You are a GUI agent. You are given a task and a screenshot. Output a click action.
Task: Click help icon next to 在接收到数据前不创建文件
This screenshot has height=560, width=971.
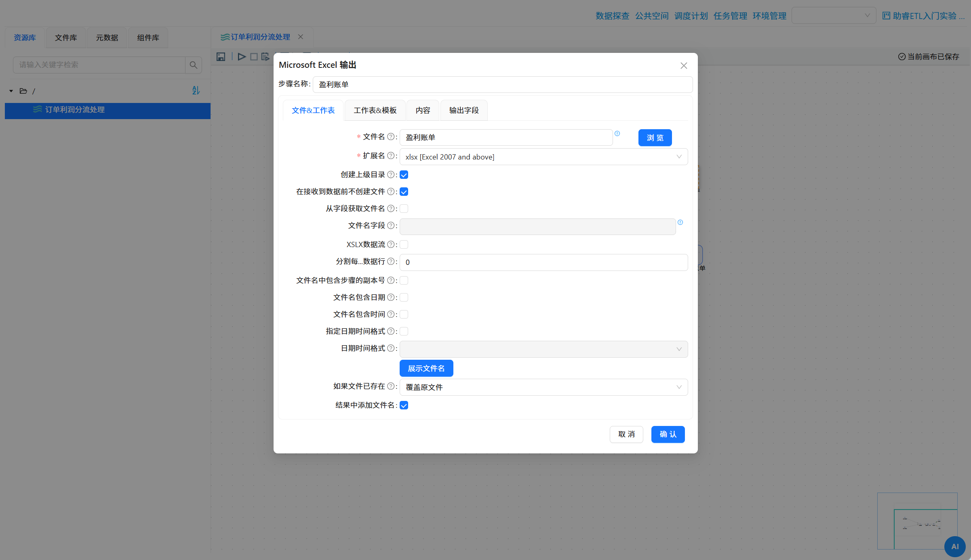(x=391, y=192)
